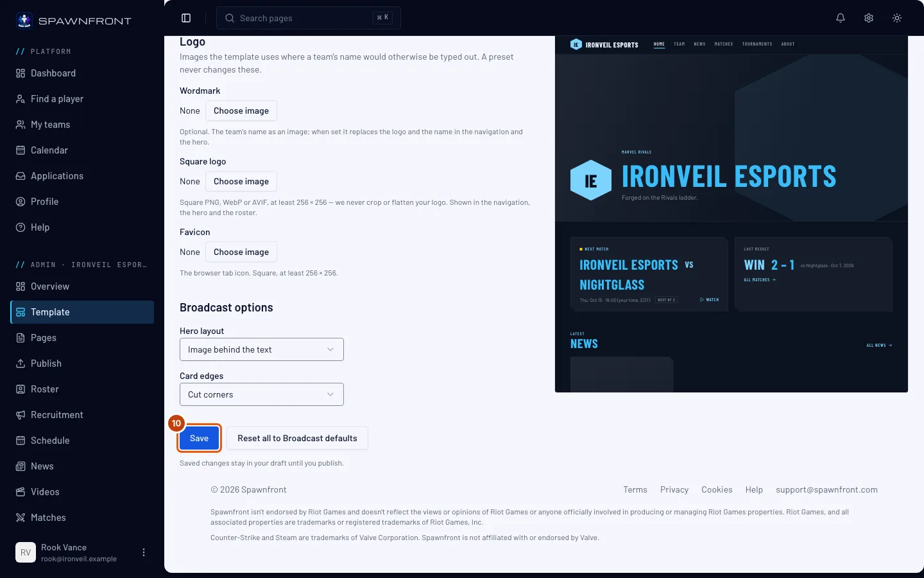924x578 pixels.
Task: Reset all to Broadcast defaults
Action: pyautogui.click(x=297, y=438)
